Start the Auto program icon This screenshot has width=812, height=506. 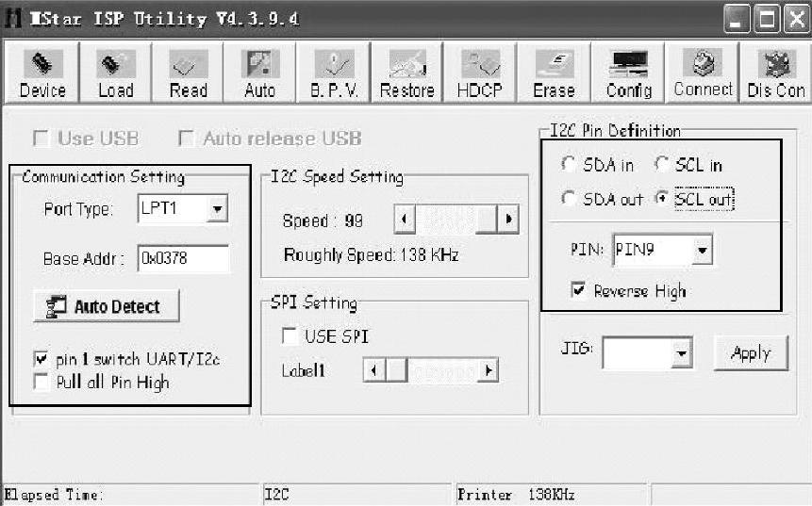(260, 73)
